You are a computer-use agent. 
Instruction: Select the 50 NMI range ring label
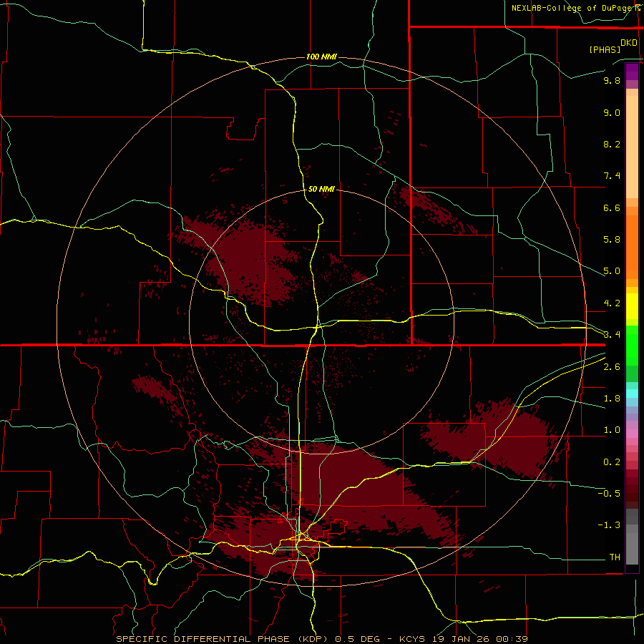(x=321, y=189)
